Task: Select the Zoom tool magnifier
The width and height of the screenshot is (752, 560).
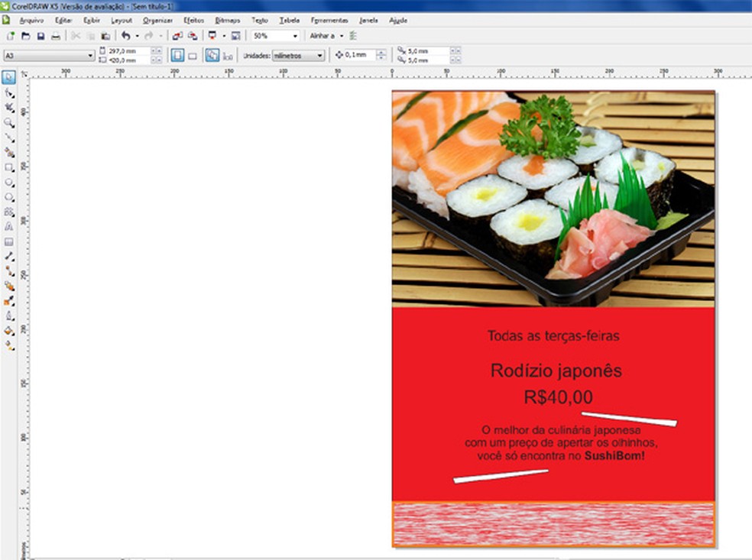Action: 8,123
